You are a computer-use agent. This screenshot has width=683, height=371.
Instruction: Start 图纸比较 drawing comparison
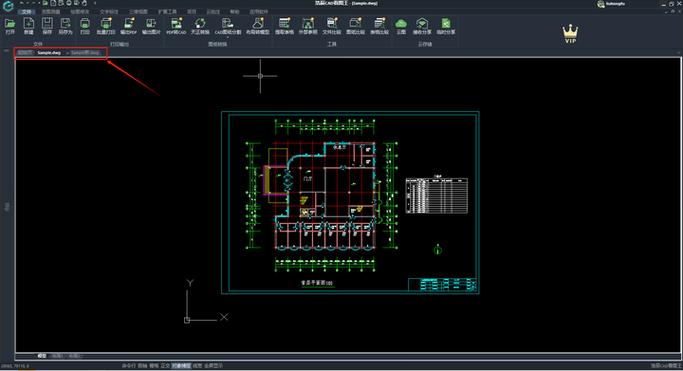point(355,26)
